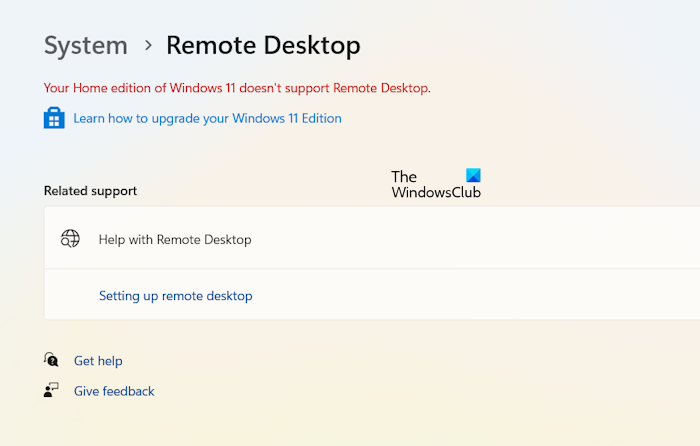Click the Get help headset icon
The width and height of the screenshot is (700, 446).
pyautogui.click(x=52, y=360)
